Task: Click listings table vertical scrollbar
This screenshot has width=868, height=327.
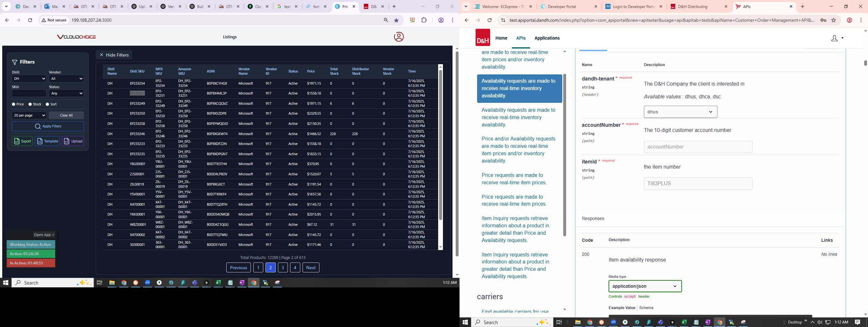Action: [x=440, y=145]
